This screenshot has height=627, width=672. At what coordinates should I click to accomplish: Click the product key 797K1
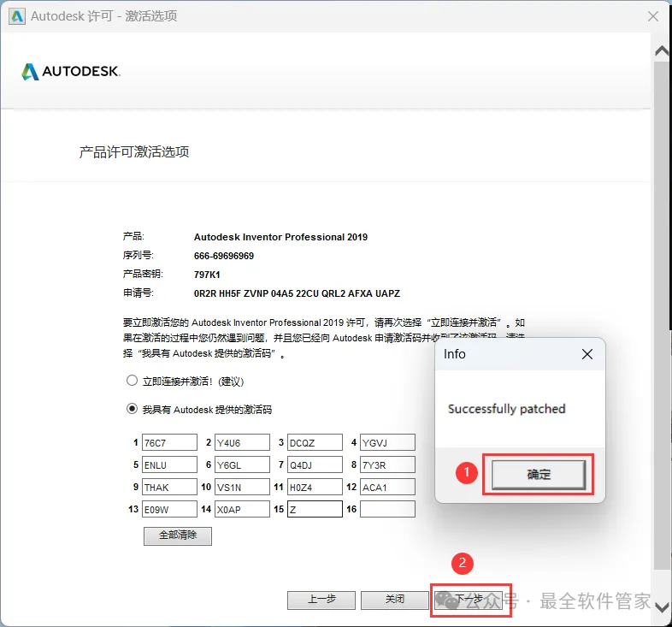(207, 275)
